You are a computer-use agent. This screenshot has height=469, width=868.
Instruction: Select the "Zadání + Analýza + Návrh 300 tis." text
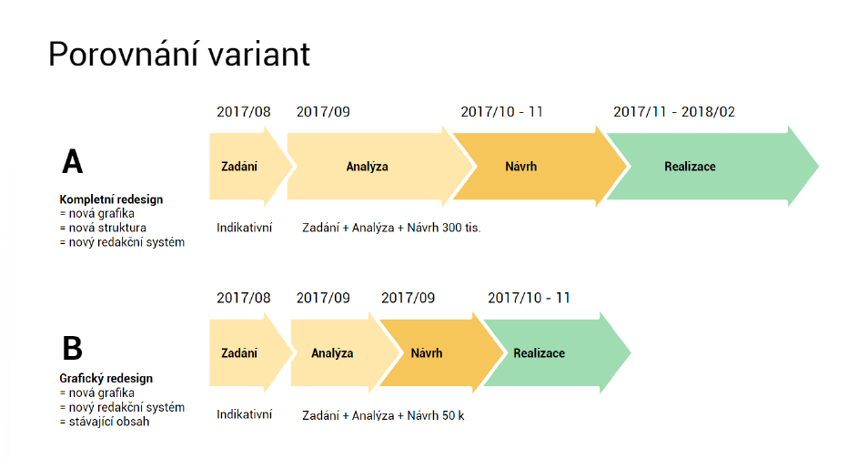(x=391, y=228)
